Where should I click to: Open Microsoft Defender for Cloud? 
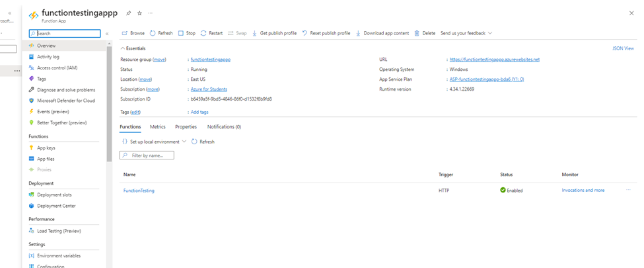(x=65, y=101)
